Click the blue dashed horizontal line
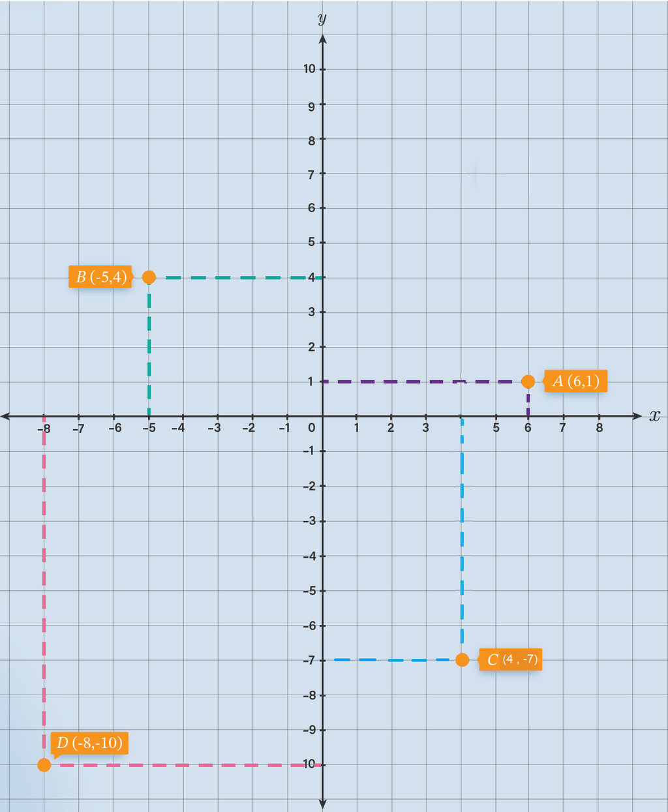Image resolution: width=668 pixels, height=812 pixels. [391, 660]
